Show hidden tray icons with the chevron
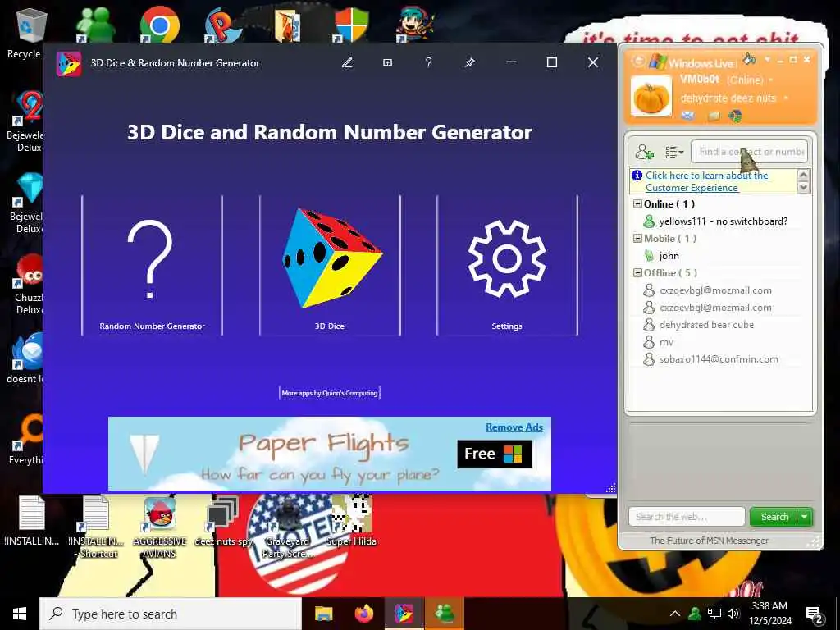 point(675,614)
